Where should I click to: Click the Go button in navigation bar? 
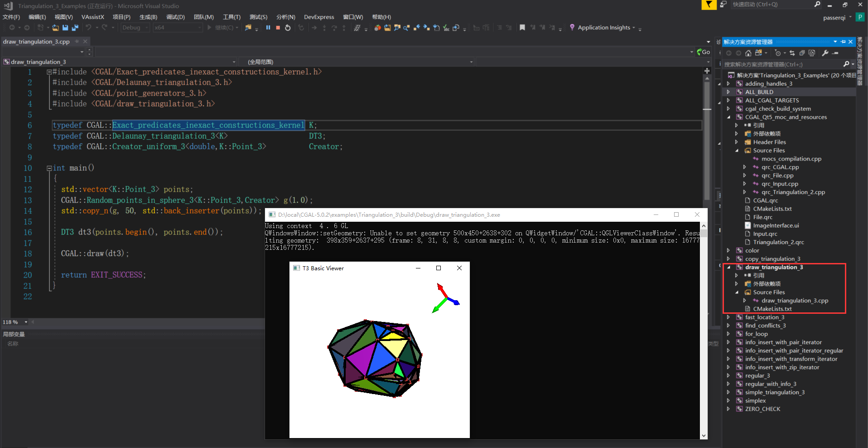pos(703,52)
